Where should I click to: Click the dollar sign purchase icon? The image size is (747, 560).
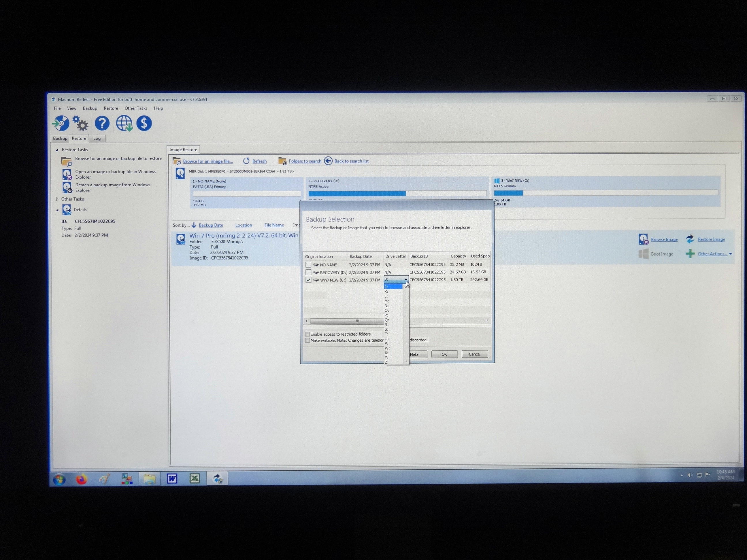point(144,123)
